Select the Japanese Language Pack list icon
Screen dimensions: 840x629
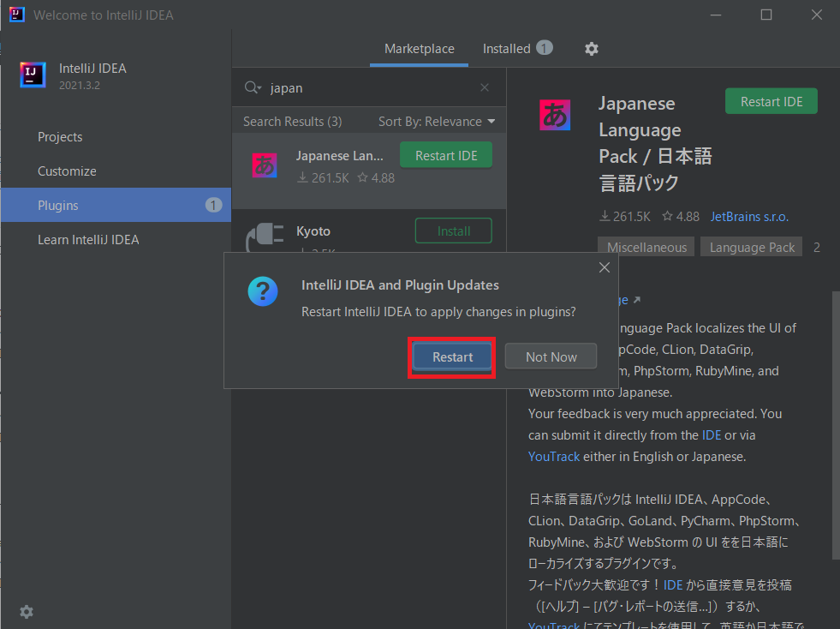[265, 165]
